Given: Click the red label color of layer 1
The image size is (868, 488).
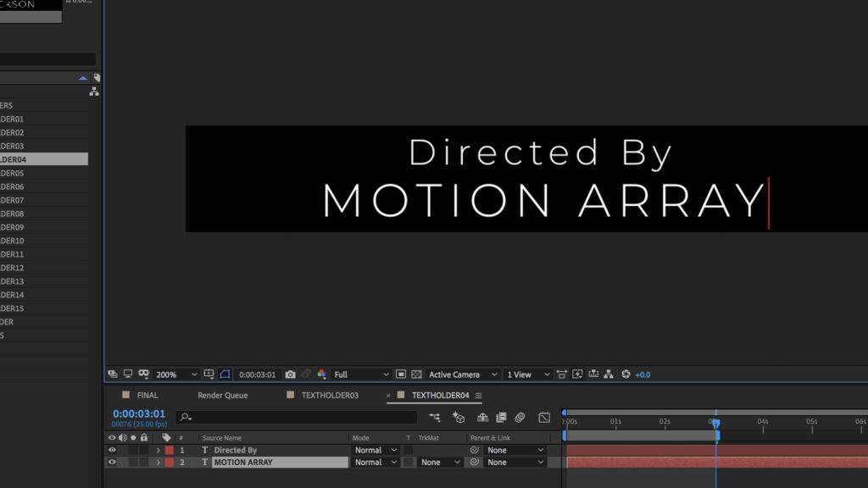Looking at the screenshot, I should 169,451.
